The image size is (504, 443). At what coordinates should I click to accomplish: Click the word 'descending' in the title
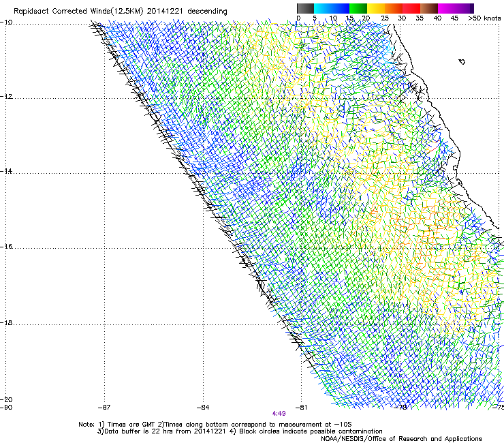point(207,12)
